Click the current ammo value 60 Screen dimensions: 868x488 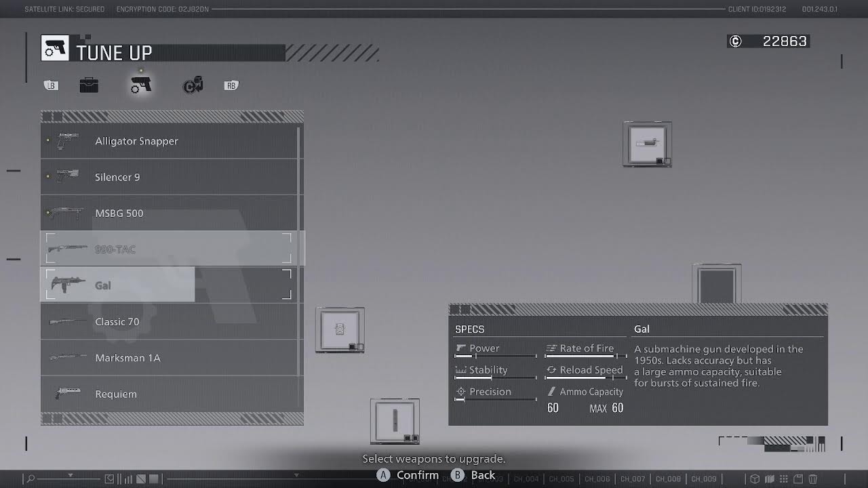tap(553, 408)
